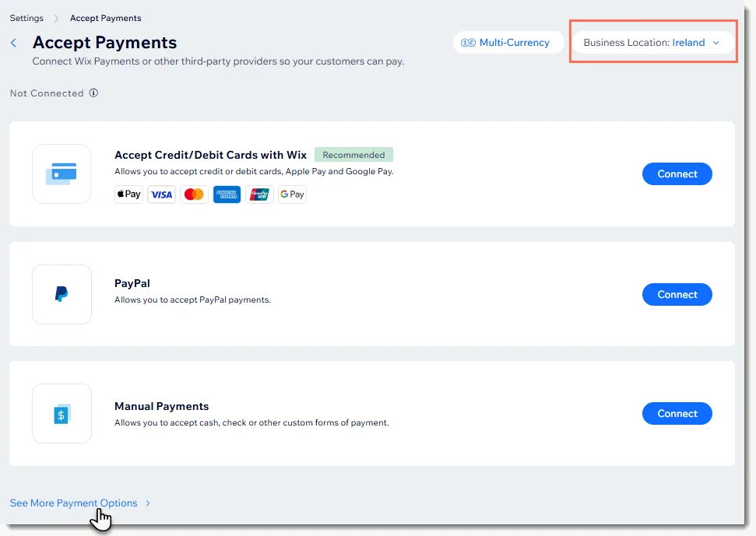
Task: Go back using the arrow beside Accept Payments
Action: (x=13, y=43)
